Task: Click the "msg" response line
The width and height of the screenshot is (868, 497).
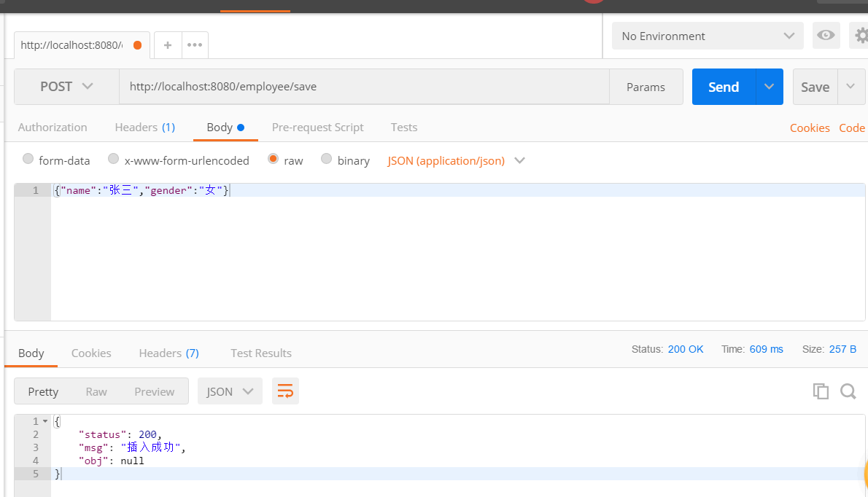Action: pos(132,447)
